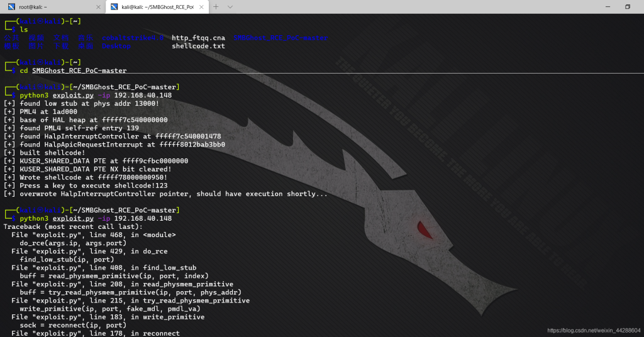
Task: Click the root@kali tab terminal icon
Action: click(x=11, y=7)
